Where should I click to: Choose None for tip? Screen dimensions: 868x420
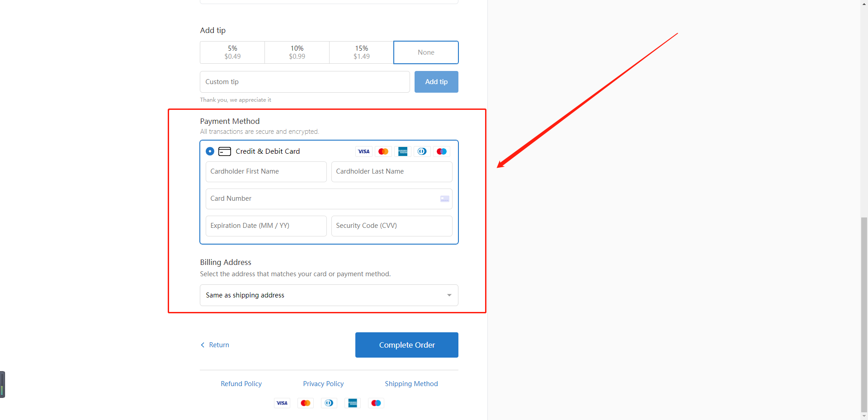click(x=426, y=52)
